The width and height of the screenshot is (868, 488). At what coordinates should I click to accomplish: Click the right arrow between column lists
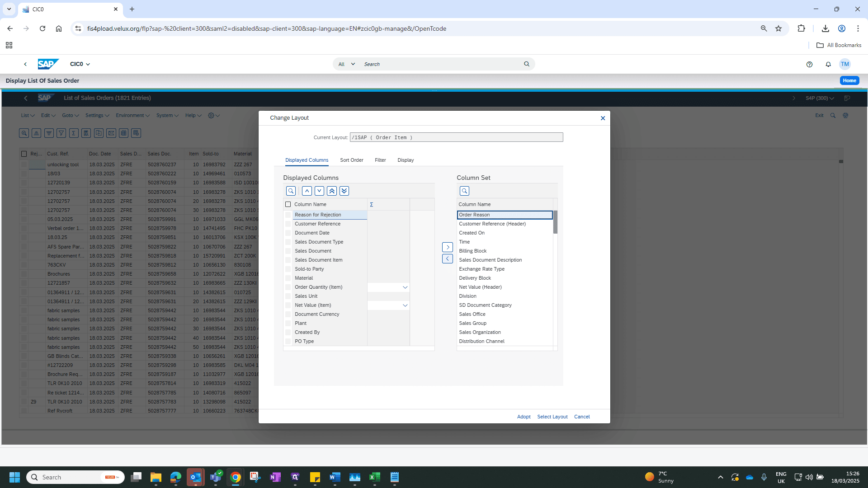tap(448, 247)
